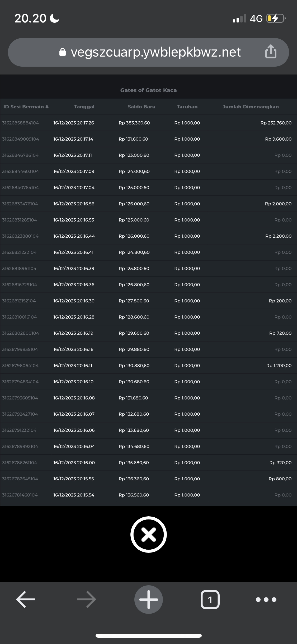Tap the share icon in address bar

tap(271, 51)
